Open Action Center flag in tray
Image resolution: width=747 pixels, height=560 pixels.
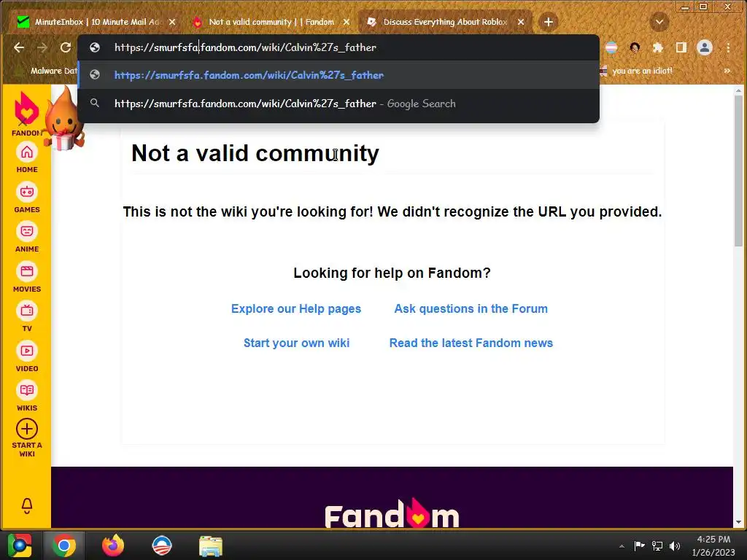[x=639, y=545]
